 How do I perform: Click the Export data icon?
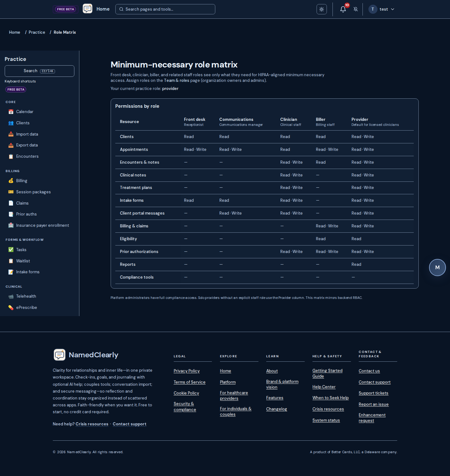pos(11,145)
